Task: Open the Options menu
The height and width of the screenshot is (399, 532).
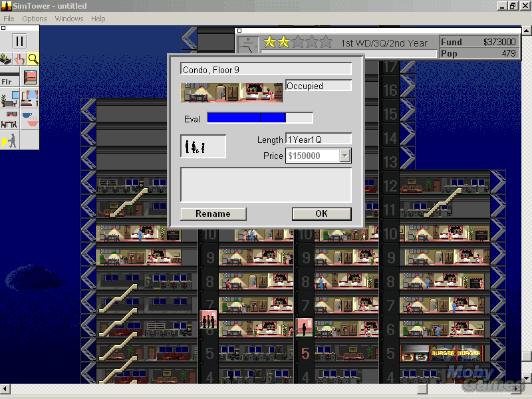Action: 35,19
